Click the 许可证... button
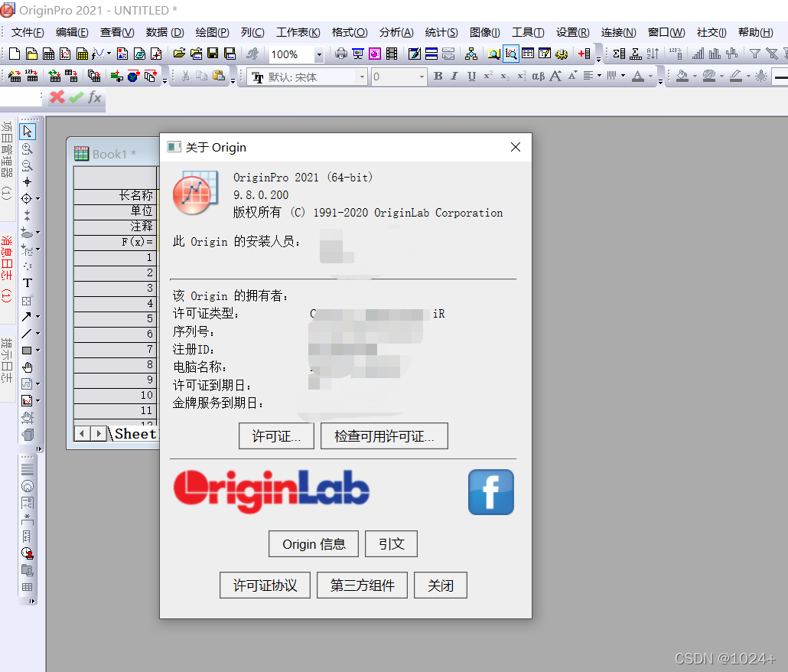Screen dimensions: 788x672 coord(276,435)
